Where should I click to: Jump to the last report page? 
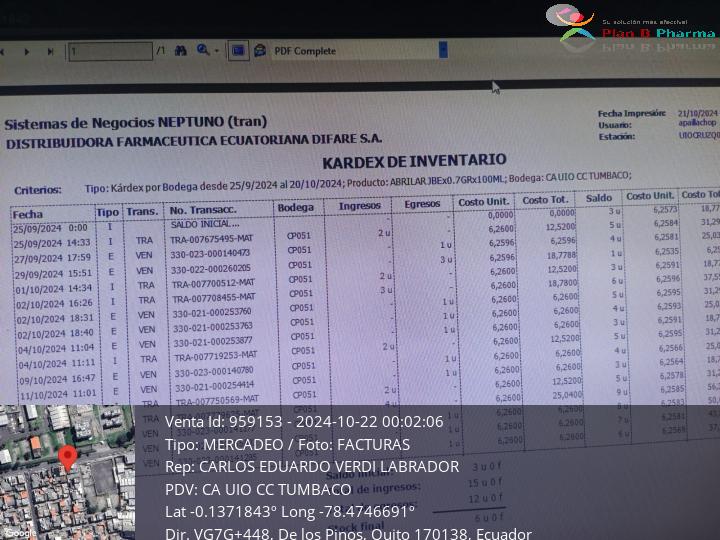[x=50, y=52]
